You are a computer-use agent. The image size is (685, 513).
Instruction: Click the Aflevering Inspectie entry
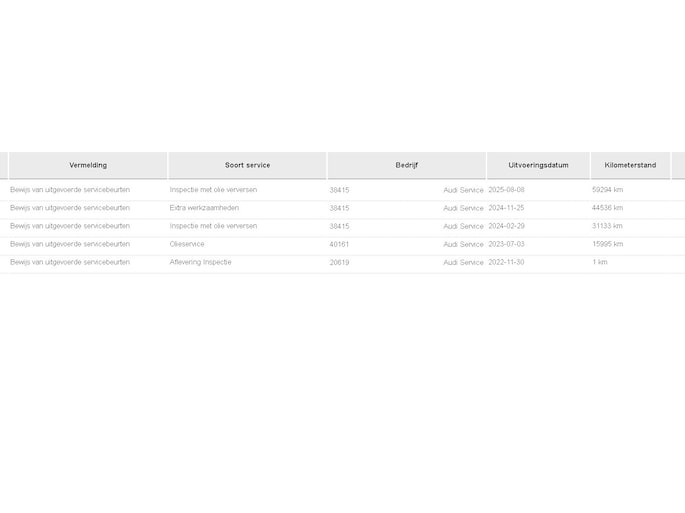(x=200, y=262)
